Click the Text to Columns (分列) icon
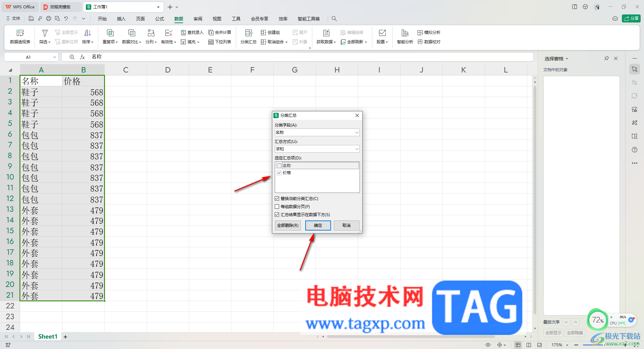 click(x=151, y=33)
